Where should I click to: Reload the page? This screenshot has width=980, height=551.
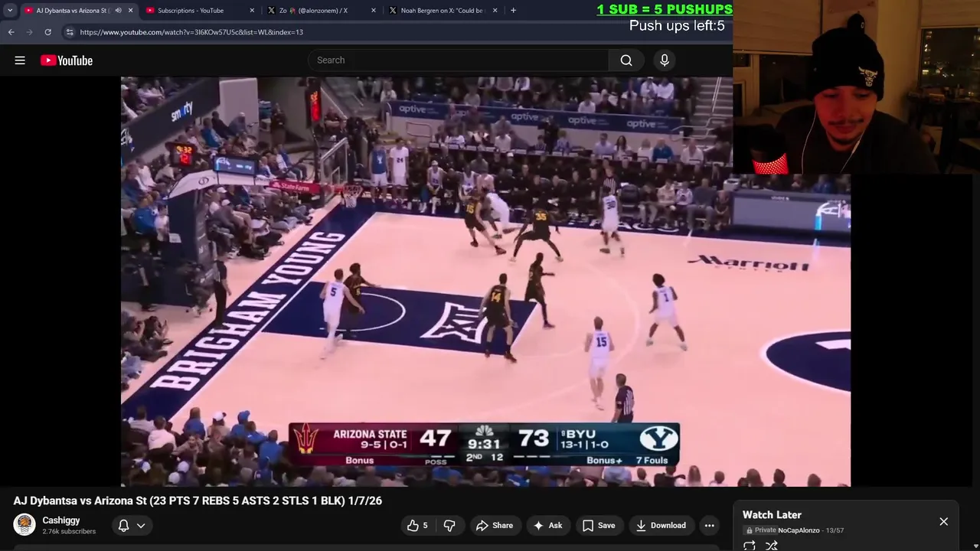(x=47, y=32)
